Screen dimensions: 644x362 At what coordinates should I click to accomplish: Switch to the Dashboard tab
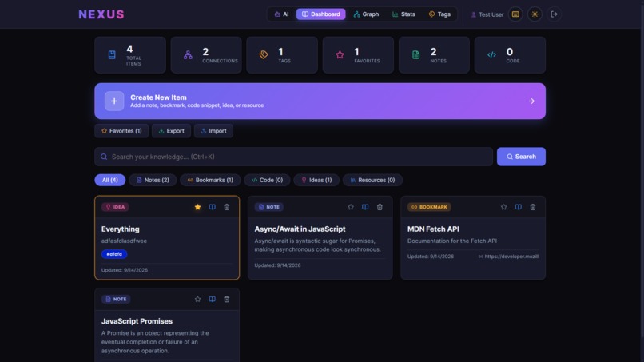(320, 14)
